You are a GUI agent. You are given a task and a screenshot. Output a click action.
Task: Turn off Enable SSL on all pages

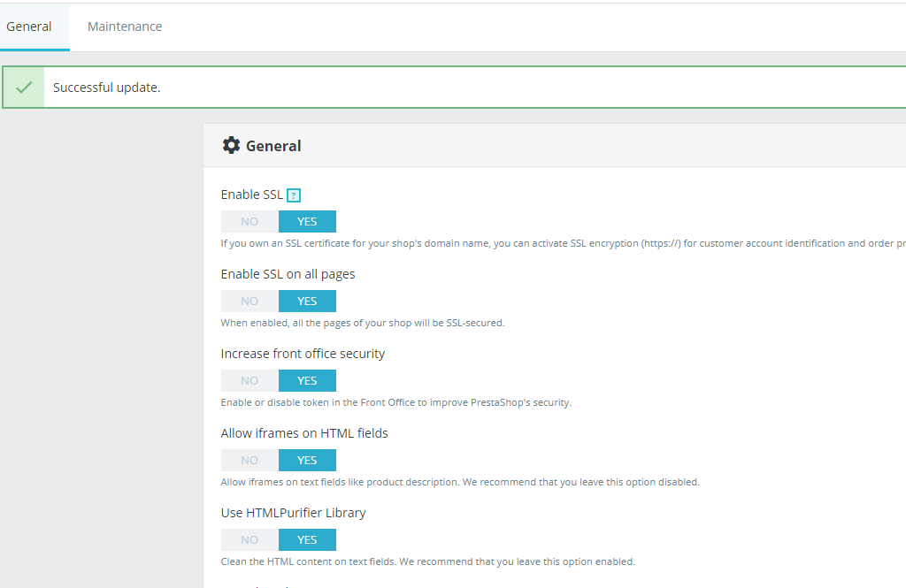point(250,301)
